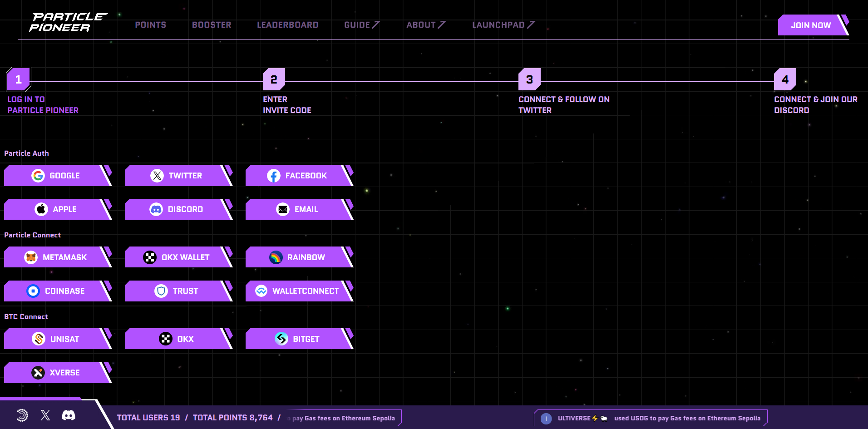Select the EMAIL login option
The image size is (868, 429).
click(283, 209)
